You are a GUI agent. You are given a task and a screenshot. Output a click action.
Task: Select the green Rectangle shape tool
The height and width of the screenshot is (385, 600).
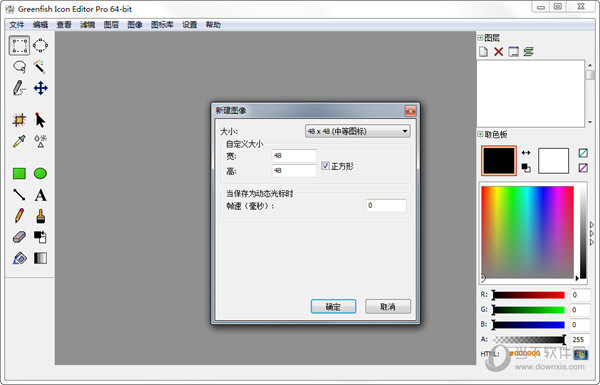19,173
